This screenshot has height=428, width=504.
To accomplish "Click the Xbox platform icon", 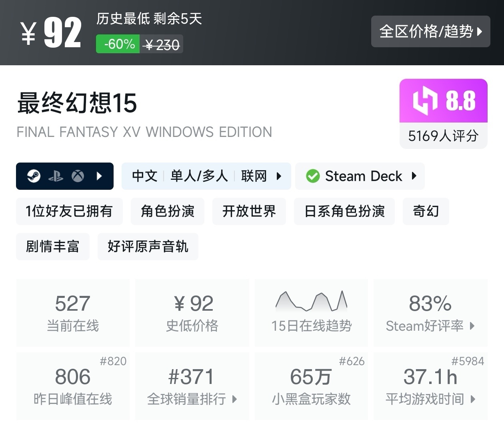I will 78,176.
